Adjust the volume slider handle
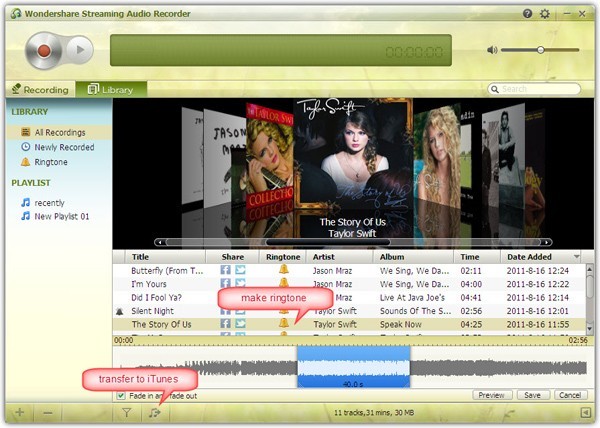This screenshot has height=428, width=600. click(x=540, y=49)
